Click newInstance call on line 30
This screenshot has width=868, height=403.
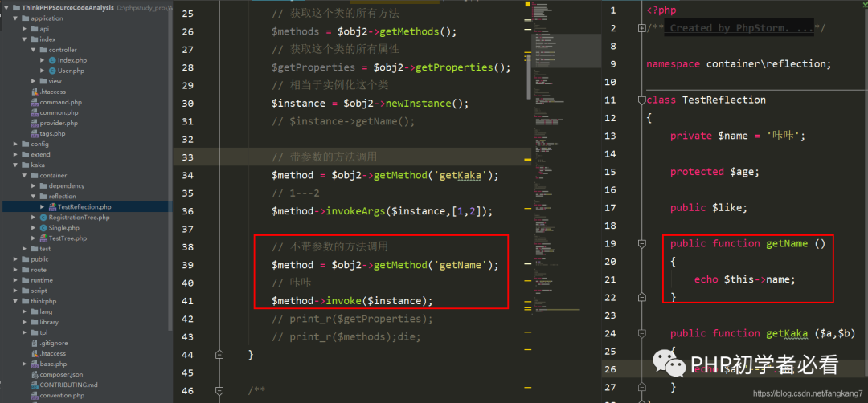tap(419, 104)
